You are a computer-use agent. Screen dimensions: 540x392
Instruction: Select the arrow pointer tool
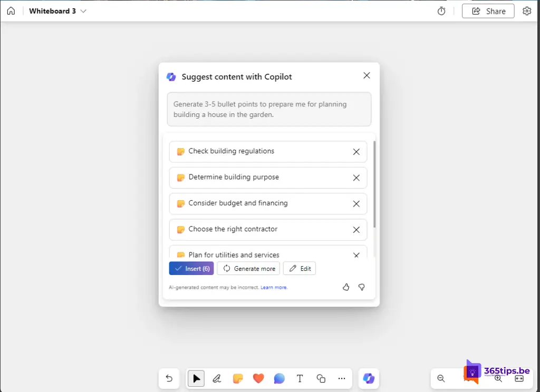196,378
